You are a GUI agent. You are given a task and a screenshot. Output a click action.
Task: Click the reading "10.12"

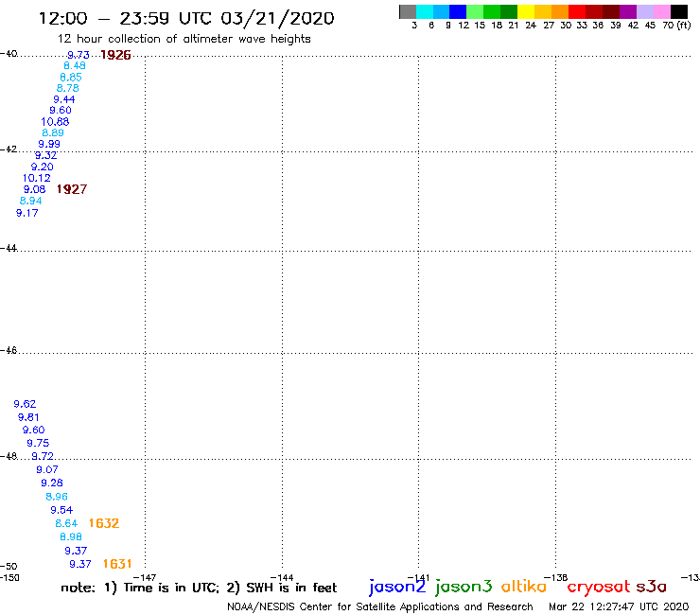(x=37, y=178)
